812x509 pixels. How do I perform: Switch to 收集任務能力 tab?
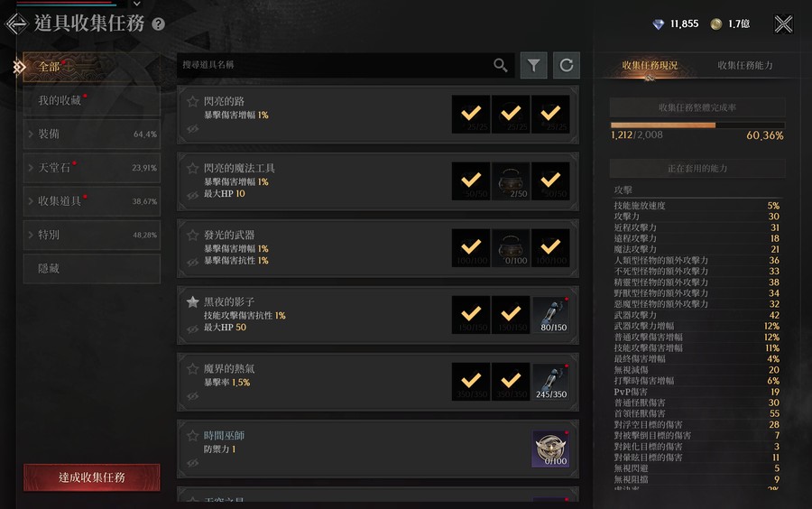tap(744, 65)
